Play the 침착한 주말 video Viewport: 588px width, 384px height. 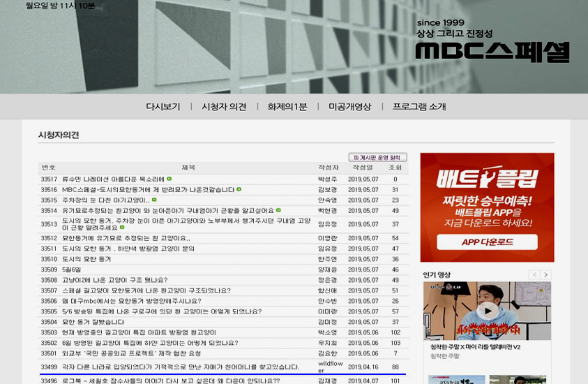pyautogui.click(x=487, y=311)
